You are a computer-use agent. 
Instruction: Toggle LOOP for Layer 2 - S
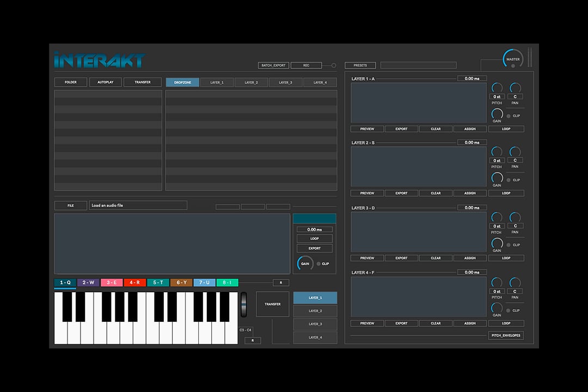click(x=506, y=193)
